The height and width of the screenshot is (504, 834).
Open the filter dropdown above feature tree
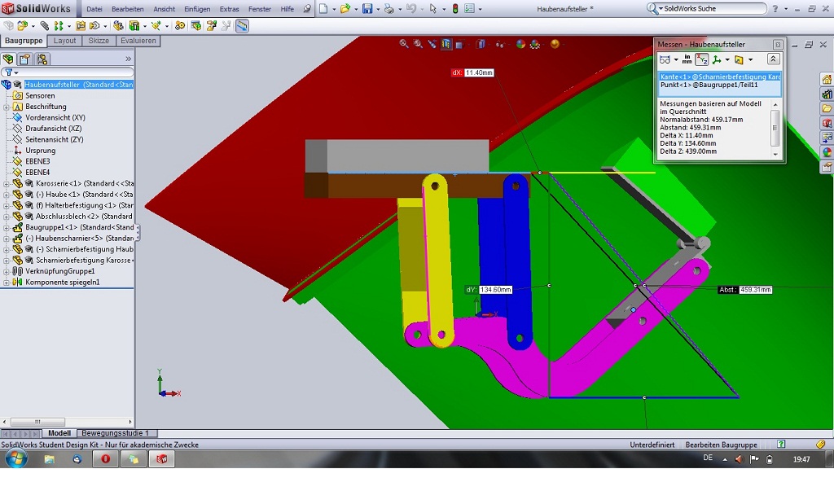(x=11, y=72)
